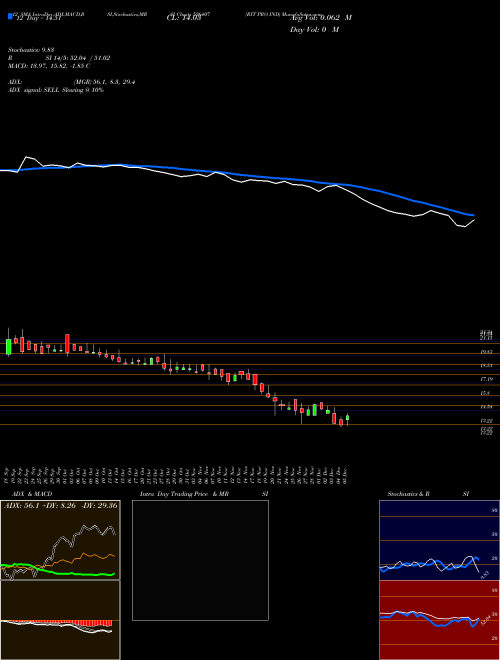Click the "MACD: 13.97, 15.82, -1.85 C" readout
500x660 pixels.
49,66
